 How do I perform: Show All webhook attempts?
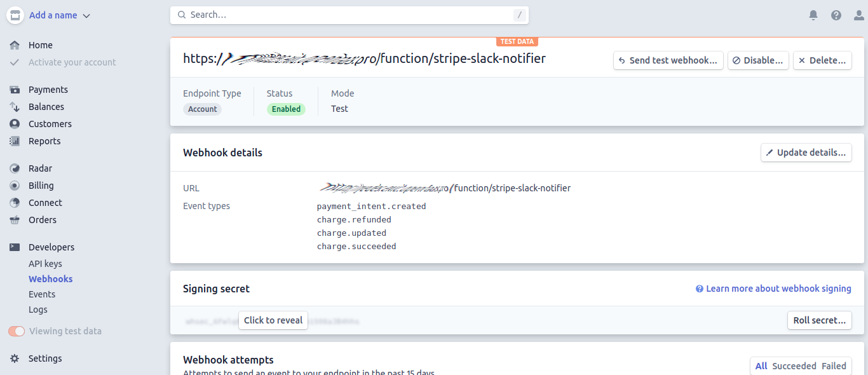[x=761, y=366]
